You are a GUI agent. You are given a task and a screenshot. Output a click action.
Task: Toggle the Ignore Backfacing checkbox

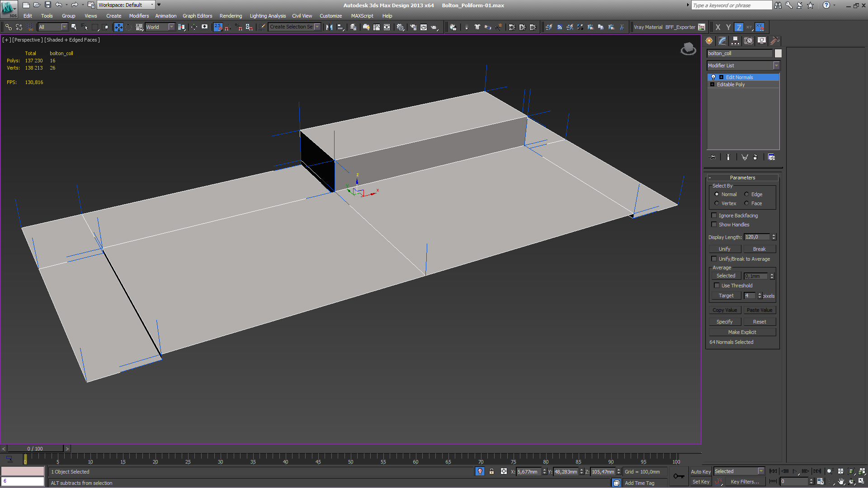[713, 215]
